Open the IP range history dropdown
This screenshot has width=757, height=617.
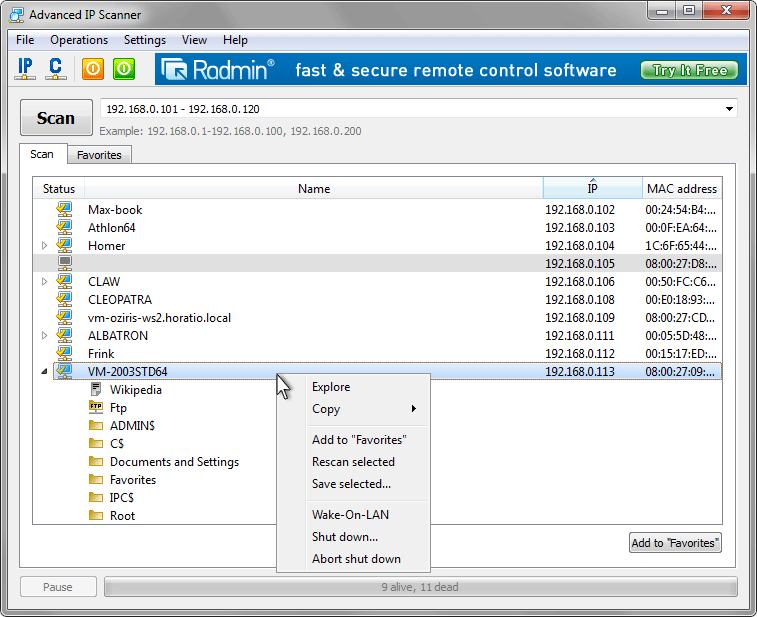(729, 109)
